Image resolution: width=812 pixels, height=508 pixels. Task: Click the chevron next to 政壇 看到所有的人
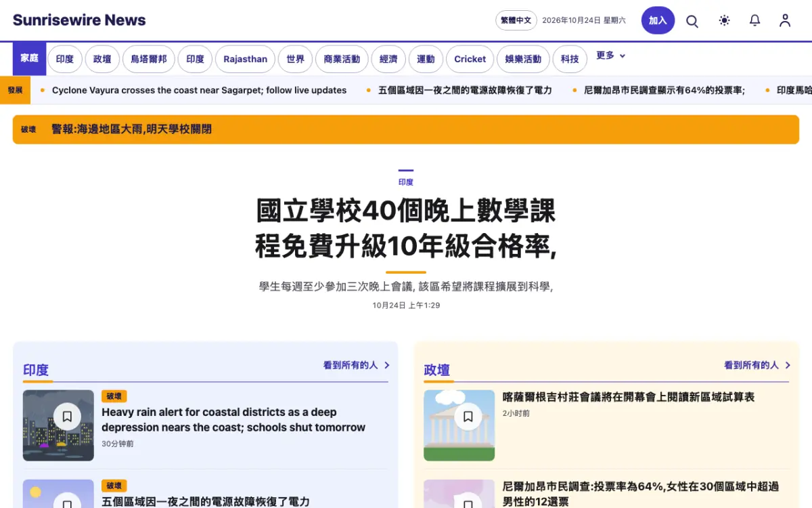point(788,365)
